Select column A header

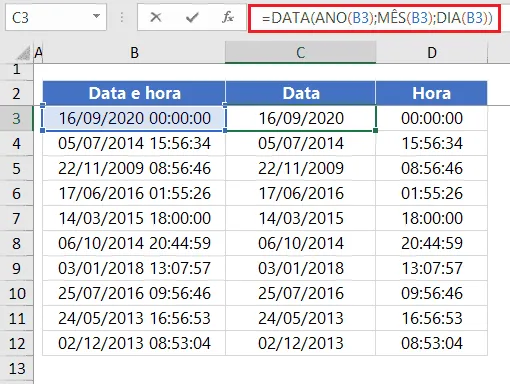(x=38, y=53)
